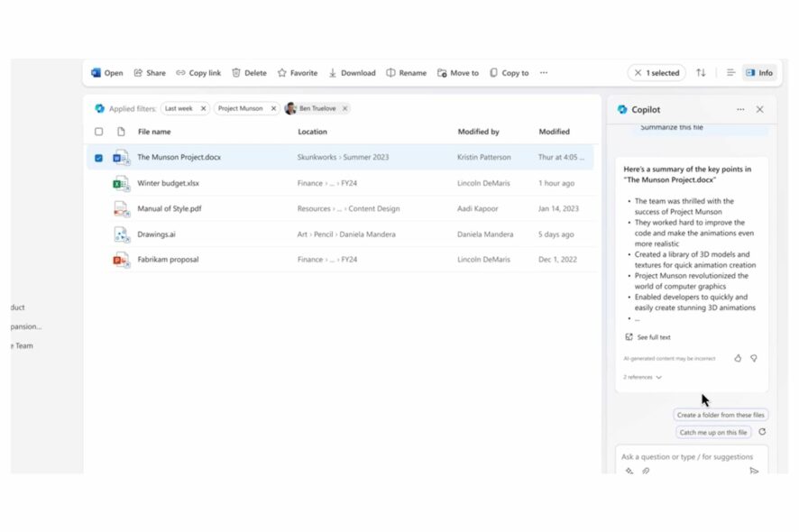Click the Drawings.ai file icon

121,234
